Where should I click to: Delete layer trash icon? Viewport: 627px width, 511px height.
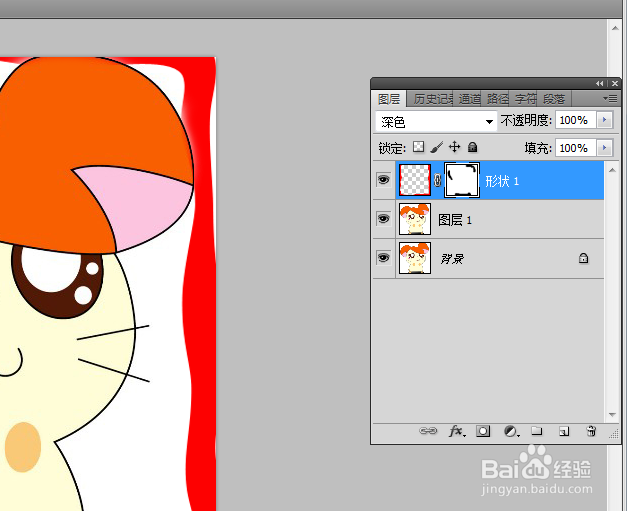point(591,431)
